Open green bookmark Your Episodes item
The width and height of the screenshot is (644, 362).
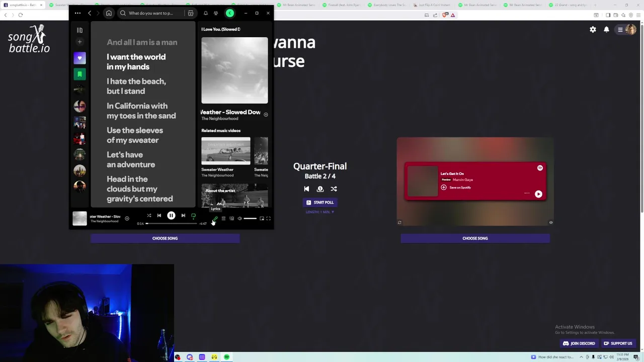pyautogui.click(x=79, y=74)
